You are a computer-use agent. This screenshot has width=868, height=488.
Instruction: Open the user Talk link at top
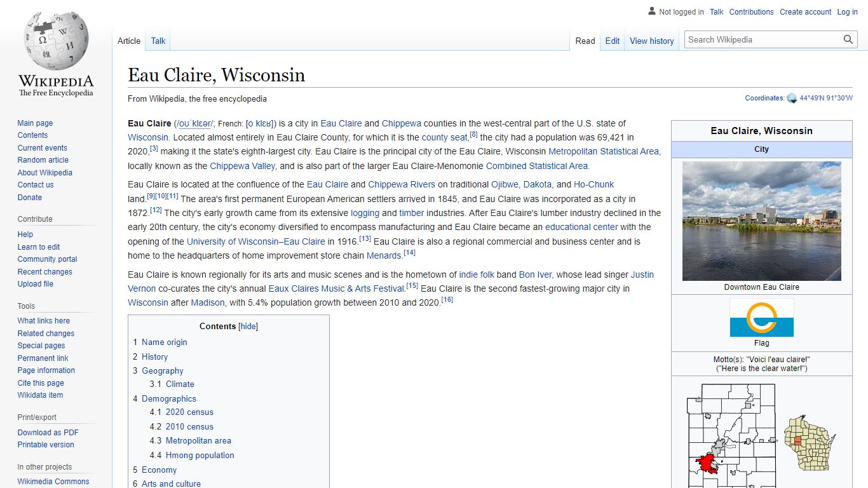click(717, 12)
